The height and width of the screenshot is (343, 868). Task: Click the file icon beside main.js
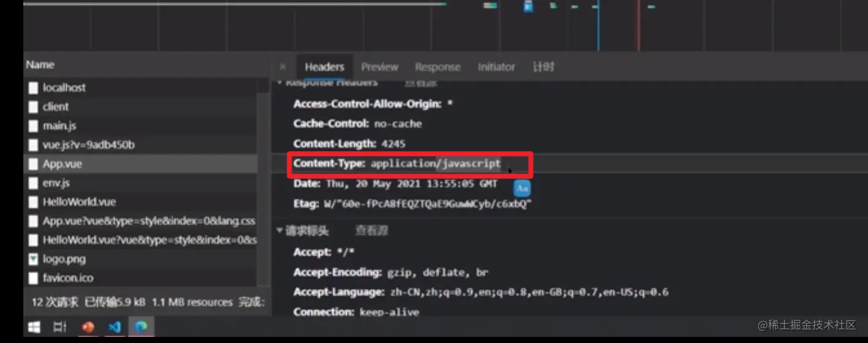click(x=33, y=126)
